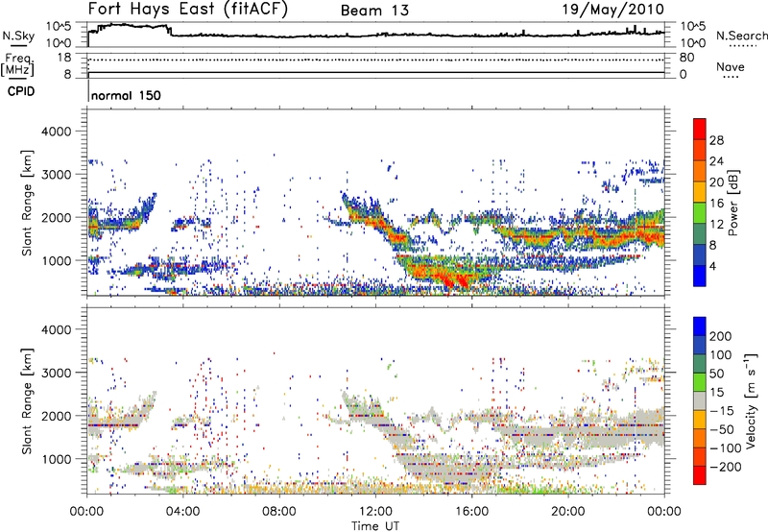Click the 'Fort Hays East (fitACF)' title

[x=188, y=10]
